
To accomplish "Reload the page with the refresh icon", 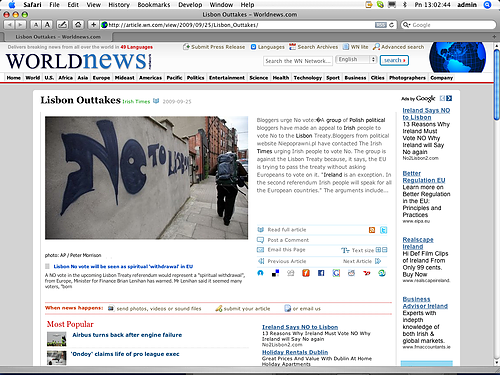I will (x=391, y=25).
